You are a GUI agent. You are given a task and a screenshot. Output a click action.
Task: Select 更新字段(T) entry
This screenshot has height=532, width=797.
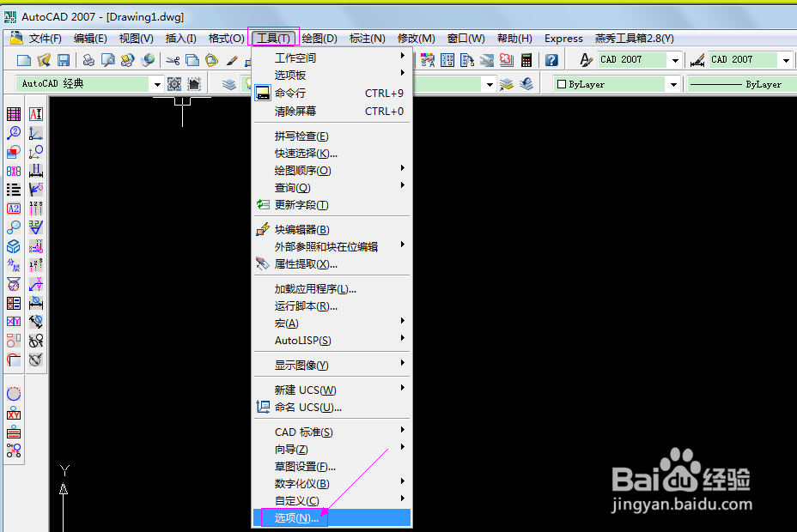[332, 205]
